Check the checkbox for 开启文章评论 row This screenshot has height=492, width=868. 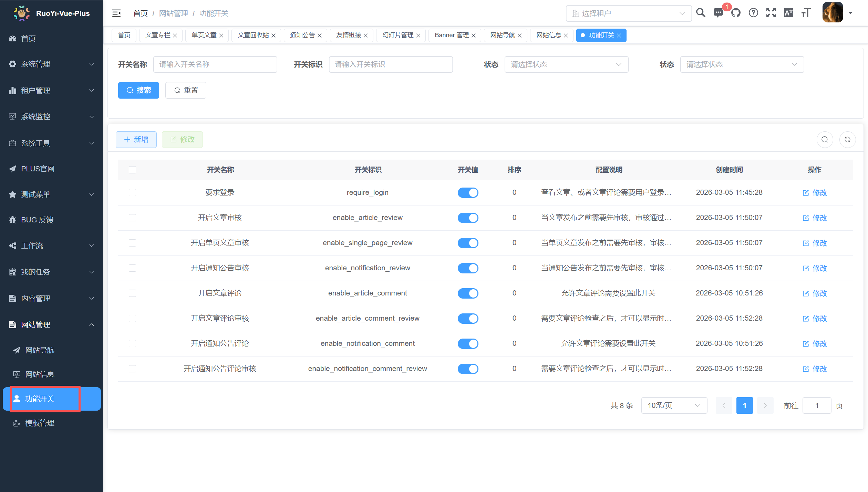132,293
